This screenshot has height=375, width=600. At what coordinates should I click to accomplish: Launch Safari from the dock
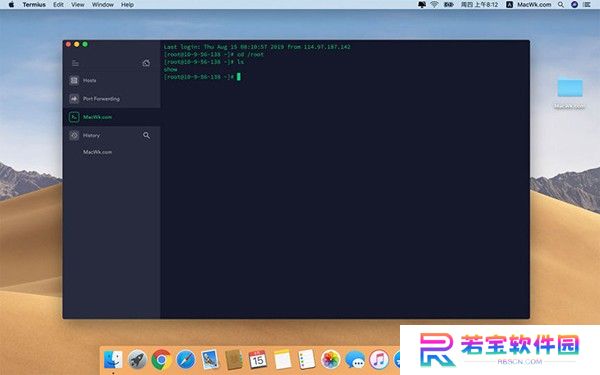[186, 360]
